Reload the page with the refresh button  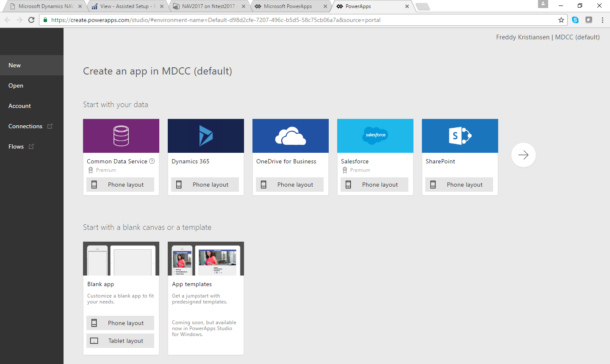click(x=31, y=20)
